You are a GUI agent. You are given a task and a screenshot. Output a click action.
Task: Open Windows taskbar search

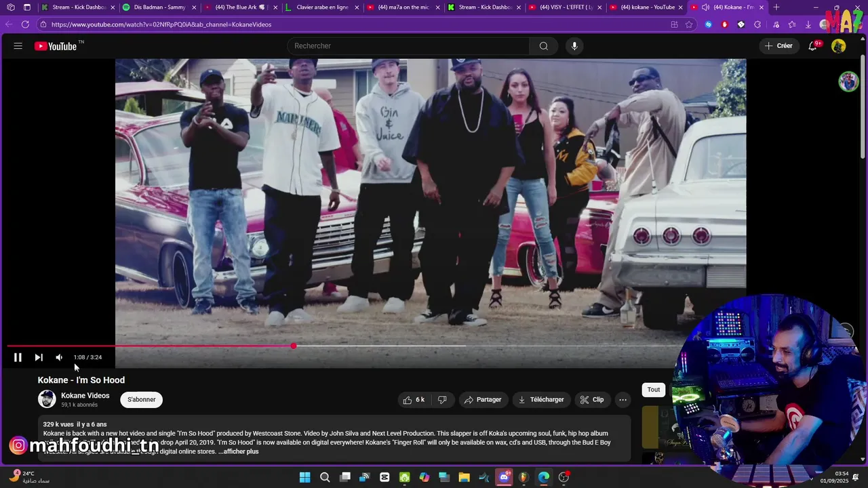325,477
